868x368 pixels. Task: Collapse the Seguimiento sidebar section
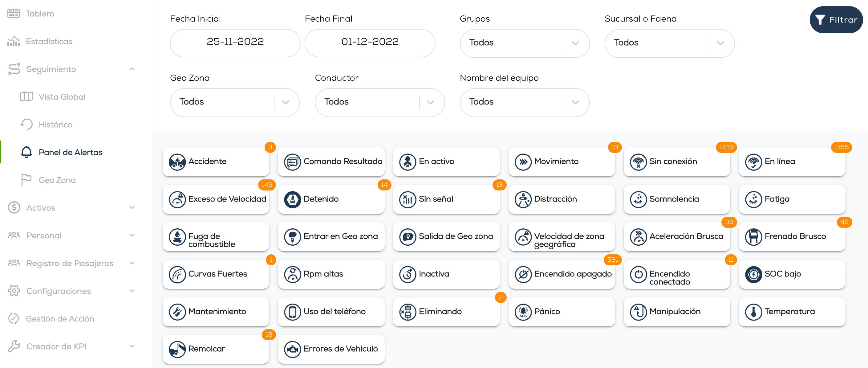pos(132,69)
